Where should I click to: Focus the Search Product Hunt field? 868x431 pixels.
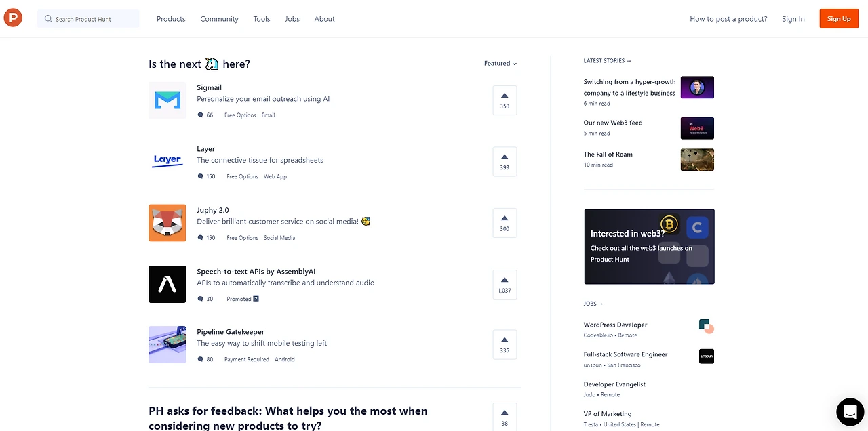click(88, 19)
